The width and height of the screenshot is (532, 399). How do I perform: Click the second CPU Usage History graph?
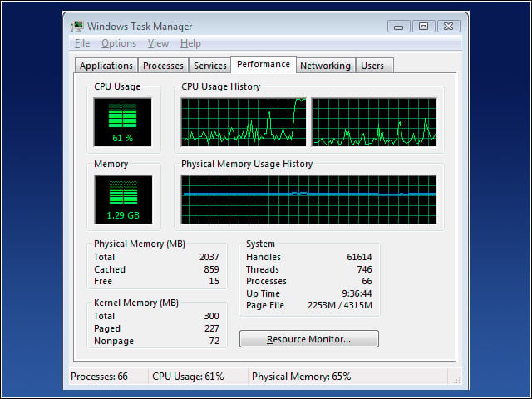[374, 122]
